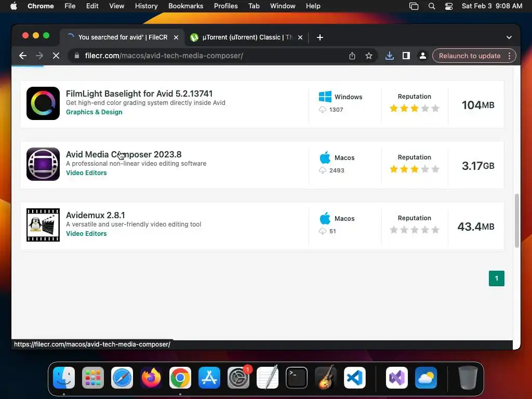This screenshot has width=532, height=399.
Task: Click the Apple Macos icon in Avid Media Composer row
Action: [325, 157]
